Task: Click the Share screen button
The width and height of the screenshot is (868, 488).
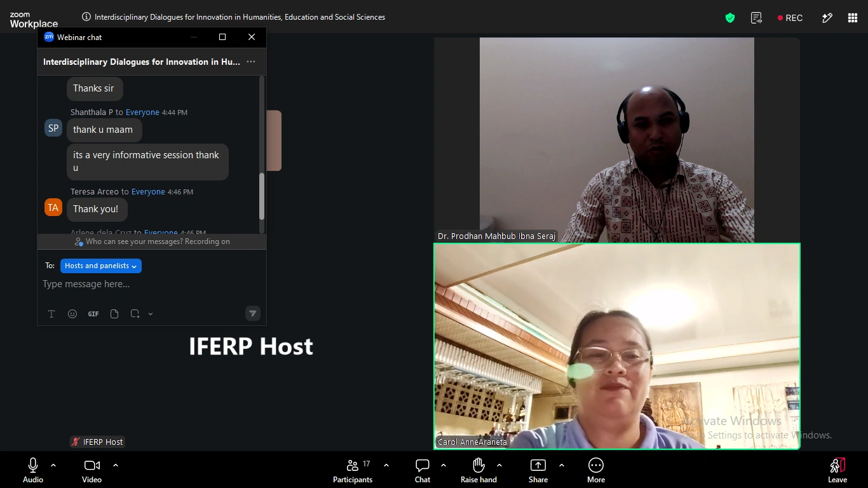Action: (x=538, y=471)
